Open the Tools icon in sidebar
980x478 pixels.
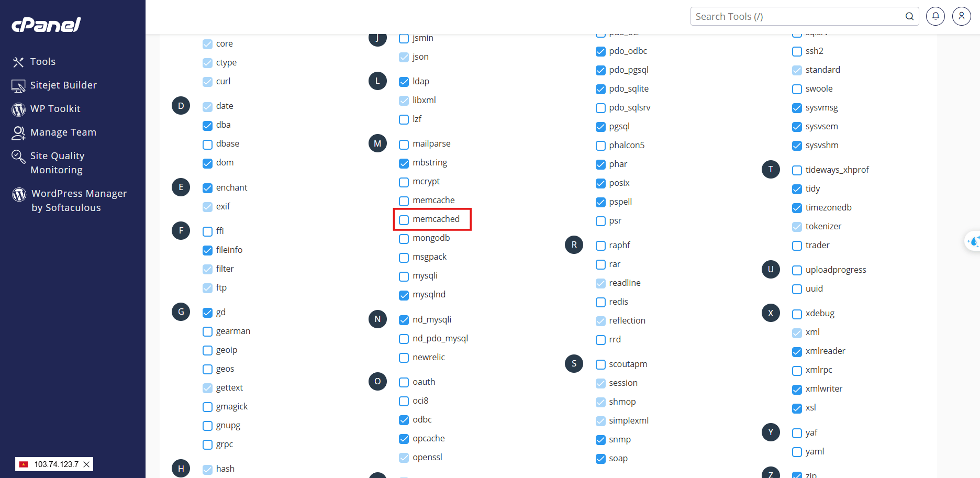click(18, 62)
